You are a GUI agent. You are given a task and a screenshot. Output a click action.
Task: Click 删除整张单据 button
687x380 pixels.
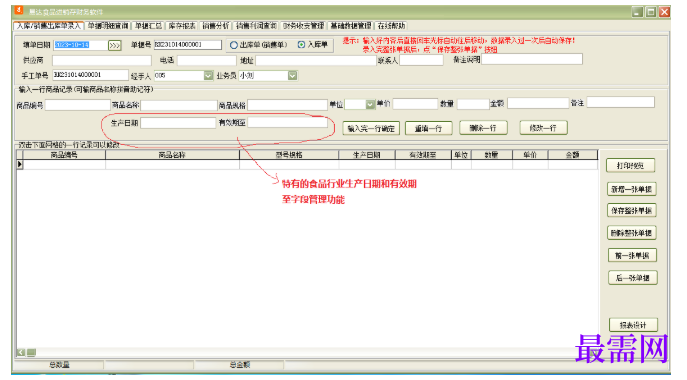[631, 233]
